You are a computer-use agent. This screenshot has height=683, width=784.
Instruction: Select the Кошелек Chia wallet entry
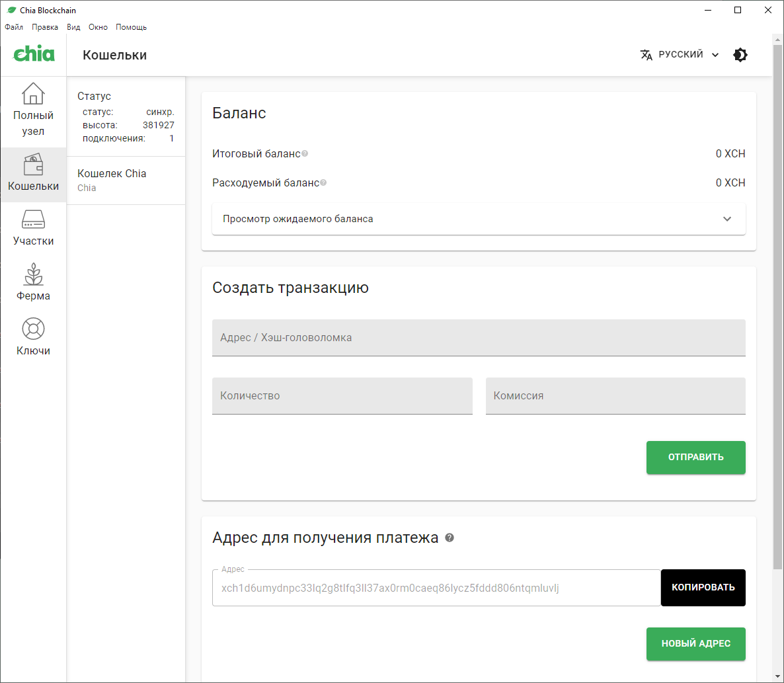126,181
